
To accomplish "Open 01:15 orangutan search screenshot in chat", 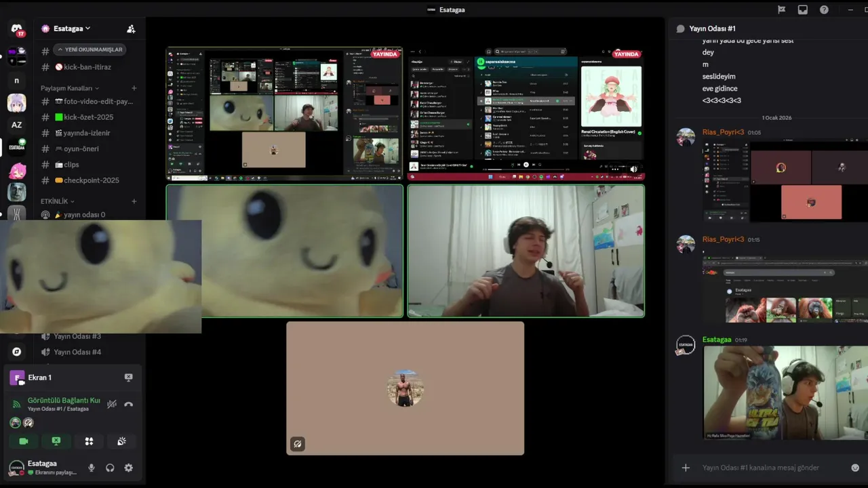I will (785, 291).
